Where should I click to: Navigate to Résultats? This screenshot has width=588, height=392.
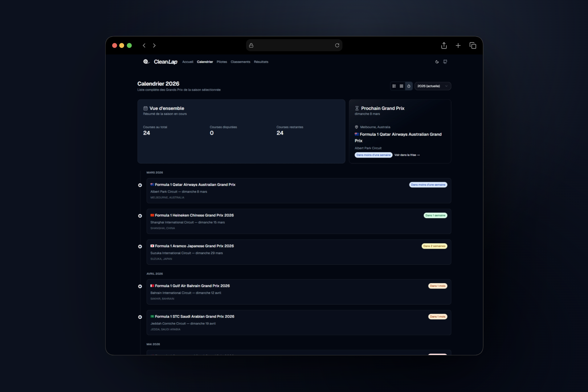(261, 62)
